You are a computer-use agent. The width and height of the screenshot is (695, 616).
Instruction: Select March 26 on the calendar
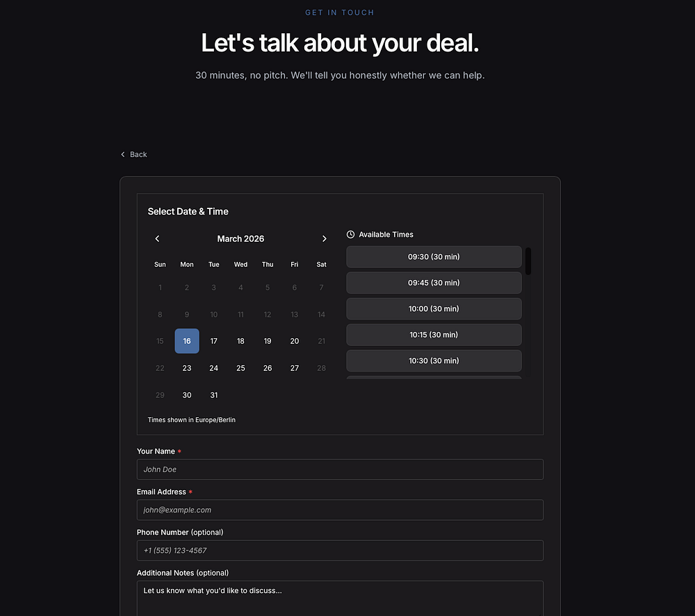268,368
